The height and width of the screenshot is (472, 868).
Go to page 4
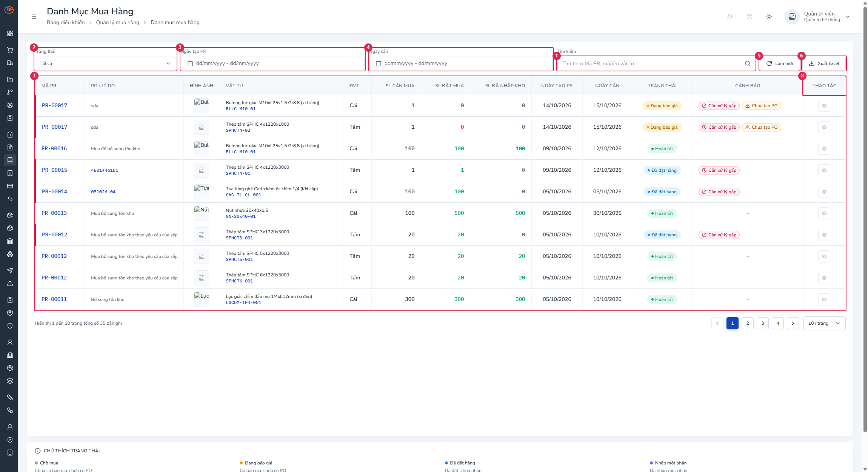coord(778,323)
